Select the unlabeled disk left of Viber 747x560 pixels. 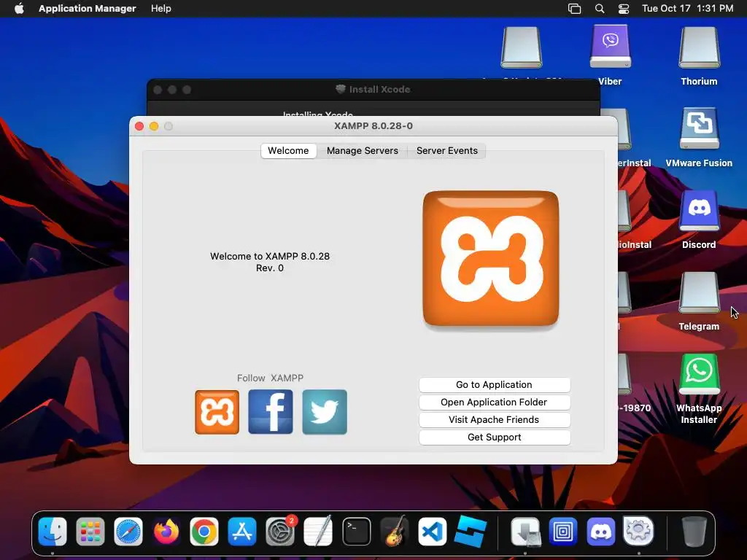pyautogui.click(x=522, y=47)
